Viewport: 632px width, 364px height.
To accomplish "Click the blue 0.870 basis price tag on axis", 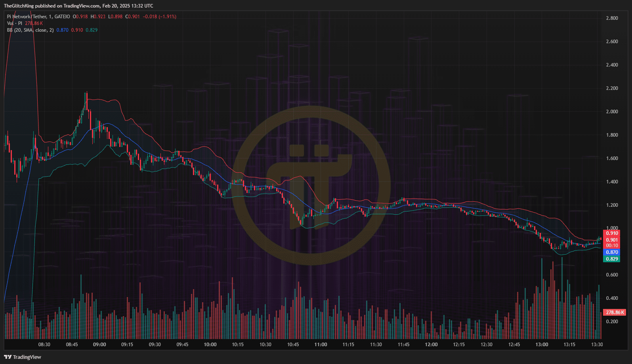I will coord(611,252).
